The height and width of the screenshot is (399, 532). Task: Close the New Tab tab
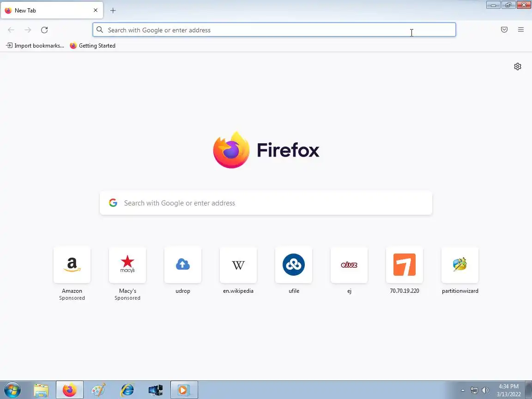95,10
